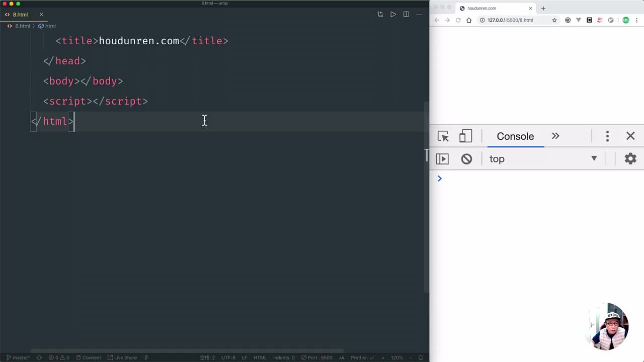Image resolution: width=644 pixels, height=362 pixels.
Task: Open the top JavaScript context dropdown
Action: [543, 159]
